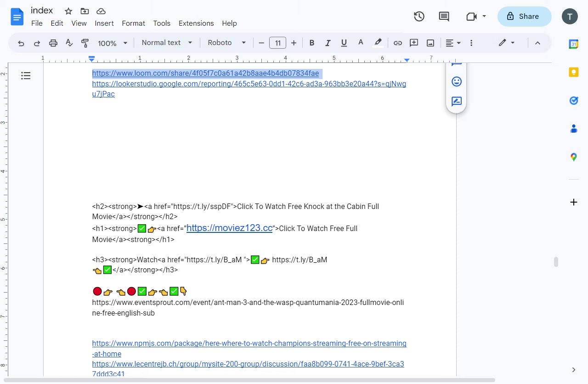Click the font size field showing 11
The image size is (588, 384).
point(277,43)
